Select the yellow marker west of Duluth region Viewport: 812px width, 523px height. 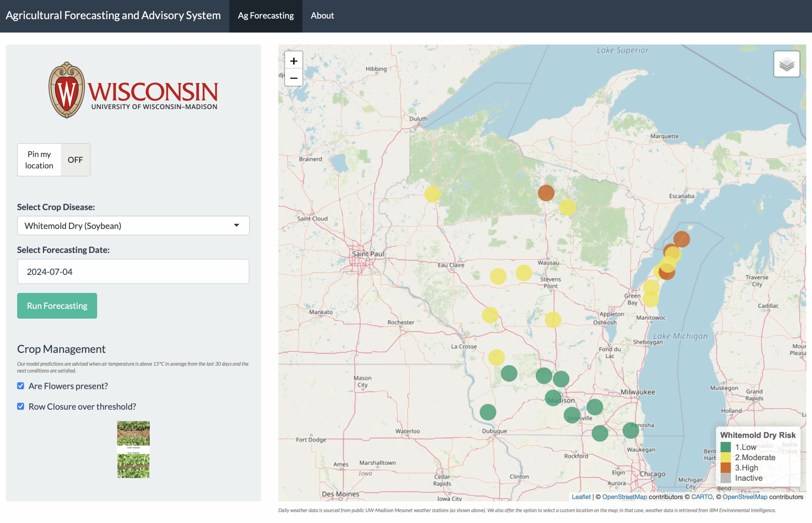[x=433, y=194]
